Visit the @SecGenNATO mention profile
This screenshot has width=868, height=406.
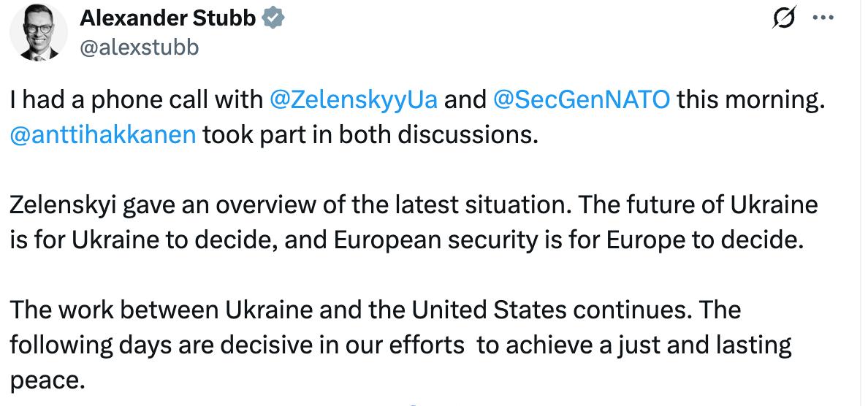[582, 99]
